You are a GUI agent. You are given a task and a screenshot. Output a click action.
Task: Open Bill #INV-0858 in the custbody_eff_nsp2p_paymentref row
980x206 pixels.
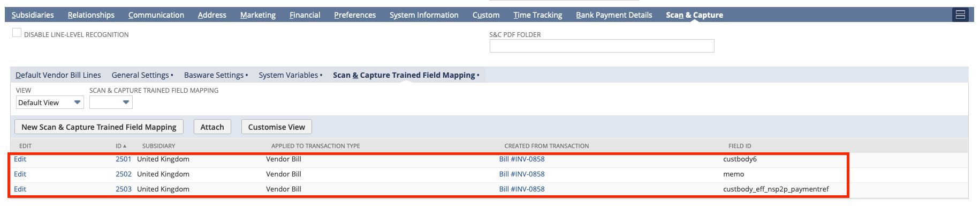[522, 189]
